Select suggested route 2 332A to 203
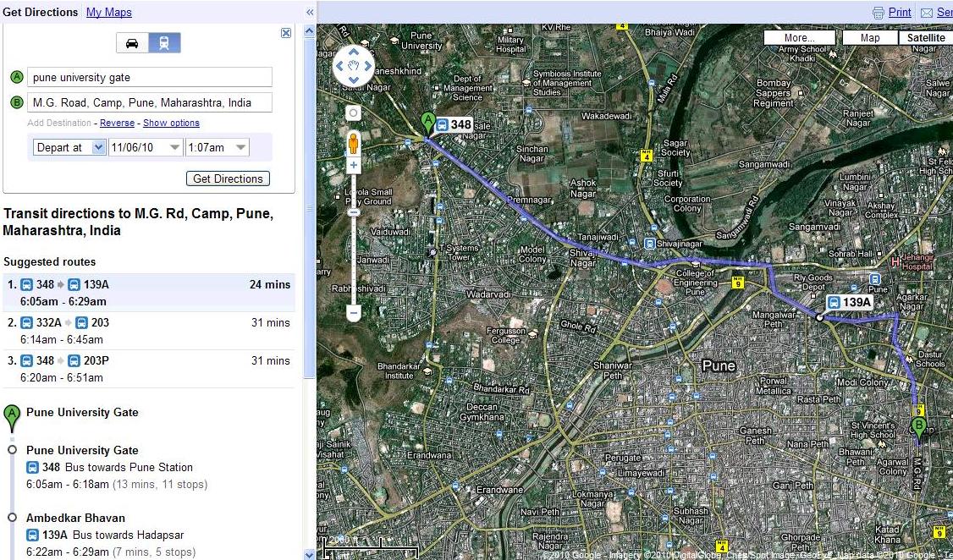This screenshot has width=953, height=560. tap(149, 331)
